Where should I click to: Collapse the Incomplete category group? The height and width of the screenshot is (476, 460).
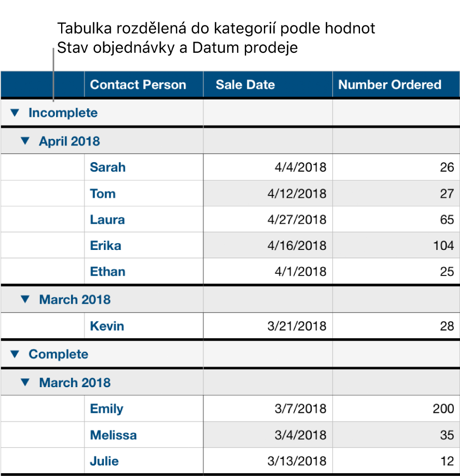[16, 113]
